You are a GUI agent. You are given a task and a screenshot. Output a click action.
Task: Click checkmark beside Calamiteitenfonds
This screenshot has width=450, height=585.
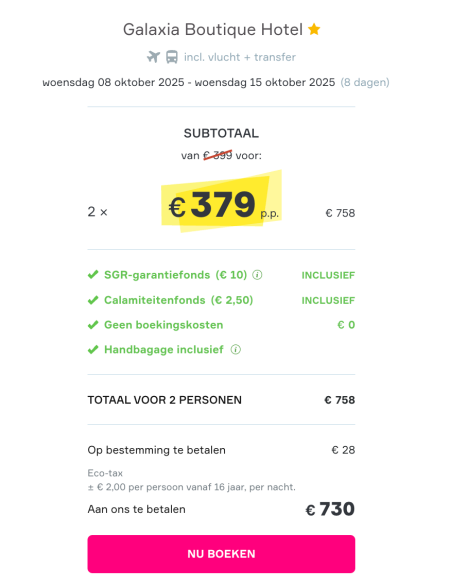click(93, 300)
